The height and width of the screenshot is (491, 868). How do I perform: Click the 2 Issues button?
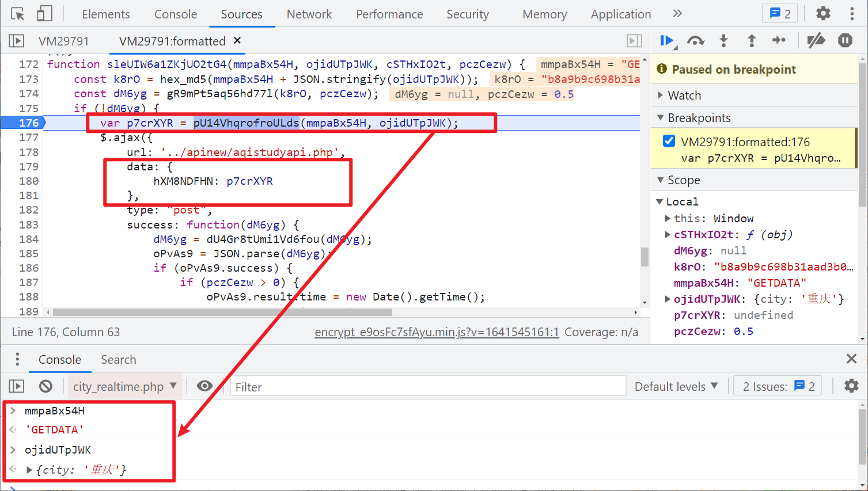pyautogui.click(x=778, y=386)
